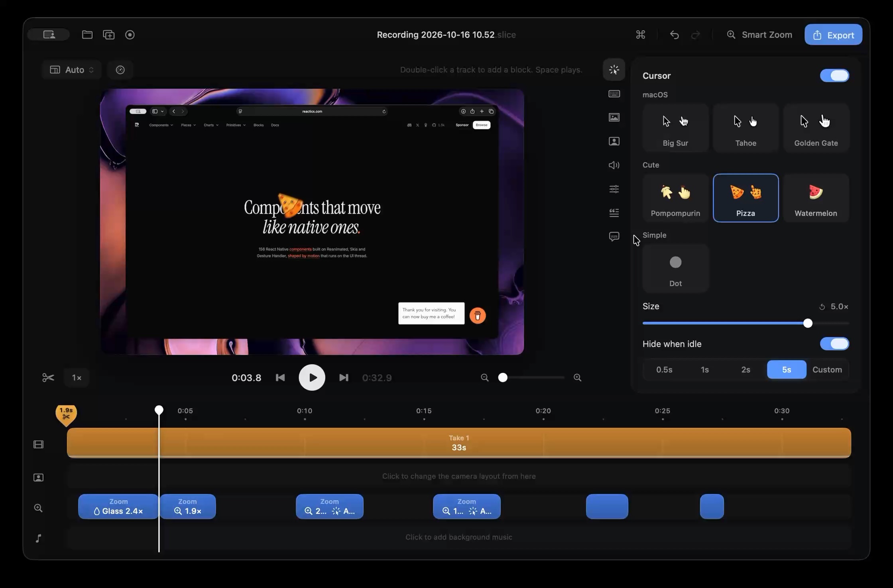Disable the Hide when idle switch
Viewport: 893px width, 588px height.
click(x=834, y=344)
